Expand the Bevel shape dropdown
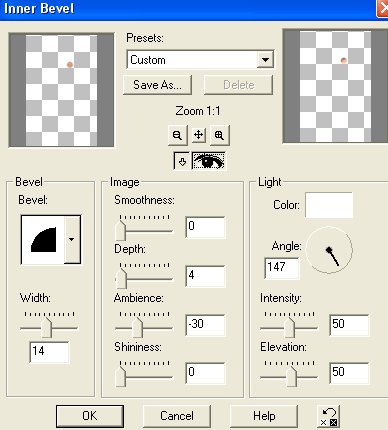 point(72,240)
